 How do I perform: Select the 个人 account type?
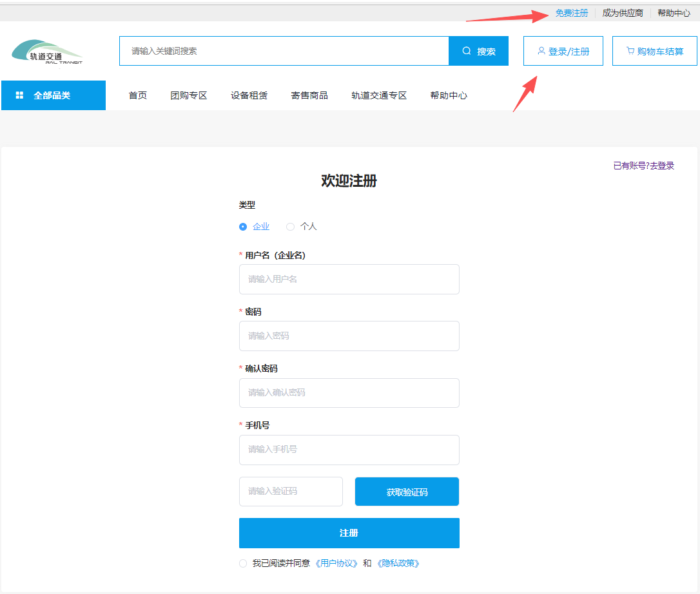click(x=290, y=227)
